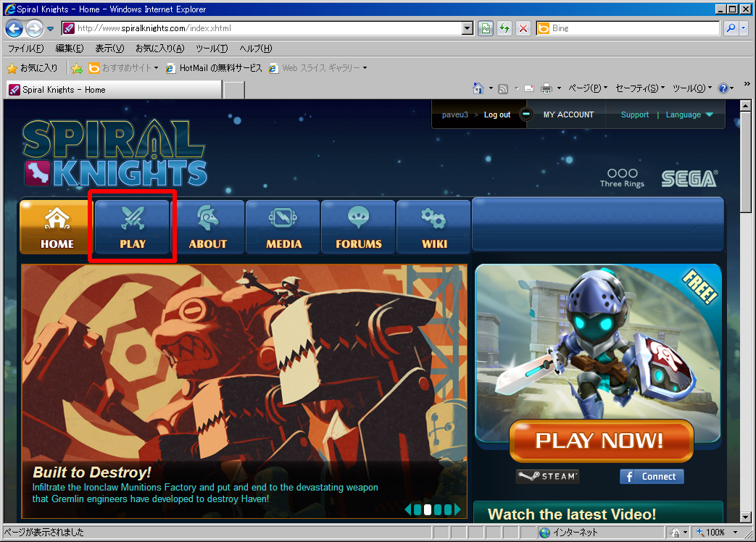Open the お気に入り favorites star button
This screenshot has width=756, height=542.
[x=33, y=68]
